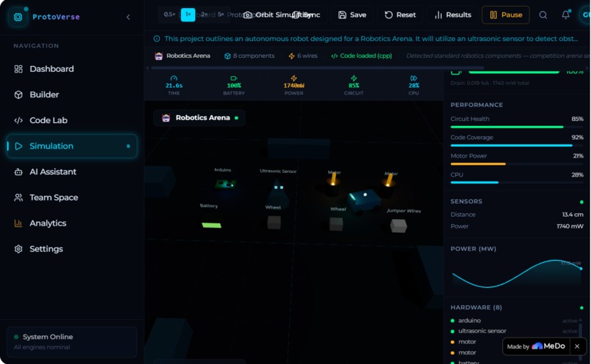Select the Jumper Wires cube in the scene

click(x=398, y=226)
